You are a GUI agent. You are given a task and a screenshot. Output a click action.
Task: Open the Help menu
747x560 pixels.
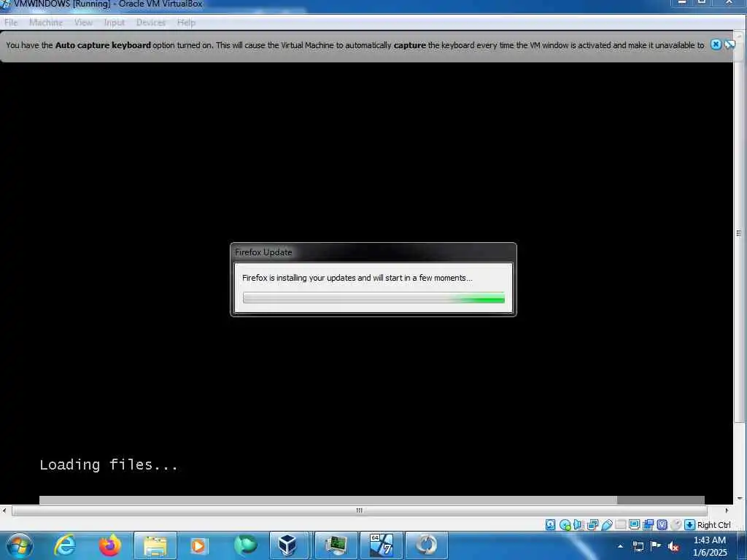pyautogui.click(x=186, y=23)
